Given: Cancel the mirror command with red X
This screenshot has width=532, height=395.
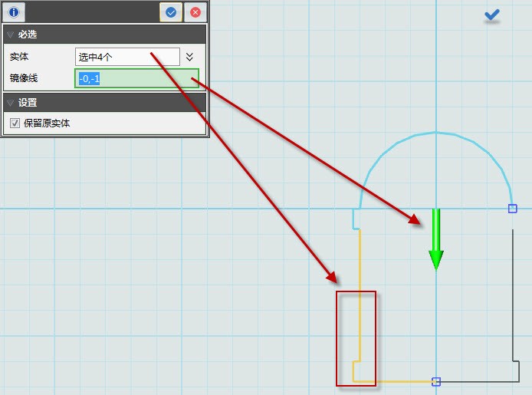Looking at the screenshot, I should pos(195,12).
